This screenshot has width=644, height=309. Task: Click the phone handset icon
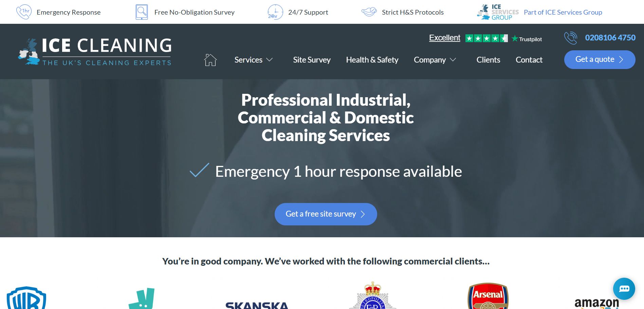coord(571,38)
